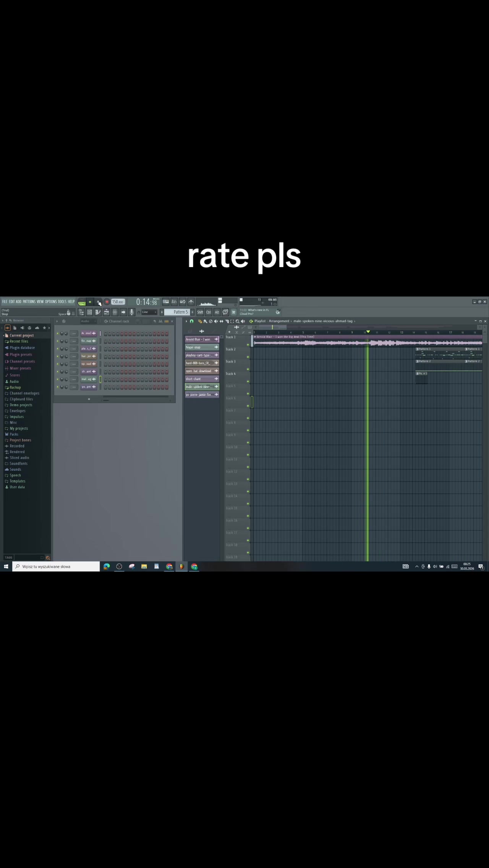Open the Templates folder in the browser
This screenshot has height=868, width=489.
[x=18, y=481]
